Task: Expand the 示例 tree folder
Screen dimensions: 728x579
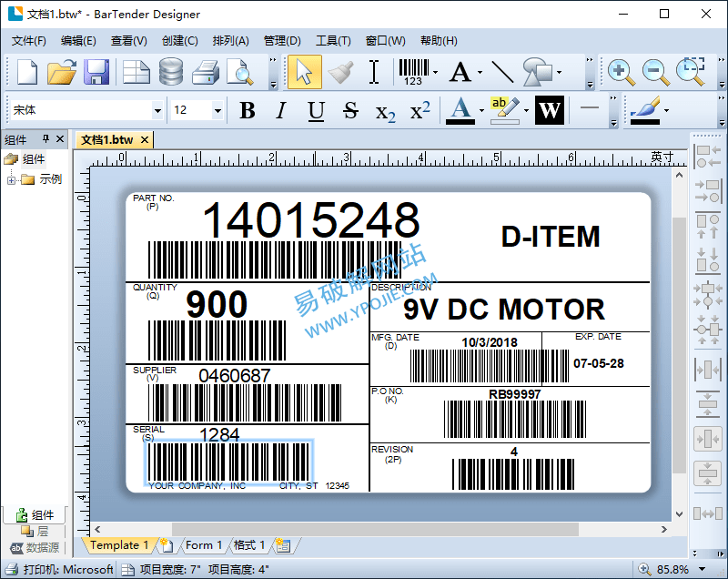Action: coord(11,180)
